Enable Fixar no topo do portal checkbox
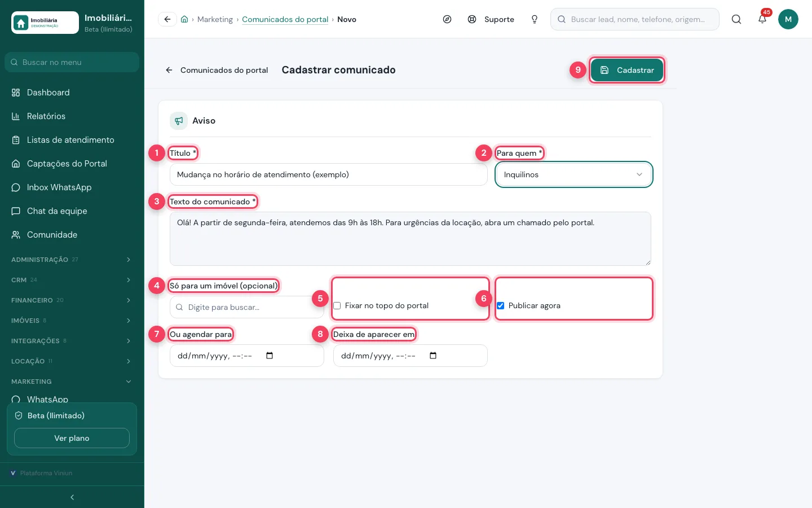812x508 pixels. point(337,306)
